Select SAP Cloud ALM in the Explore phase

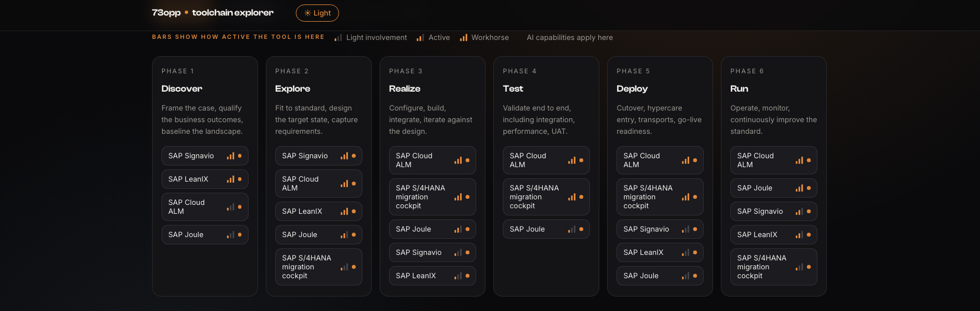coord(319,184)
